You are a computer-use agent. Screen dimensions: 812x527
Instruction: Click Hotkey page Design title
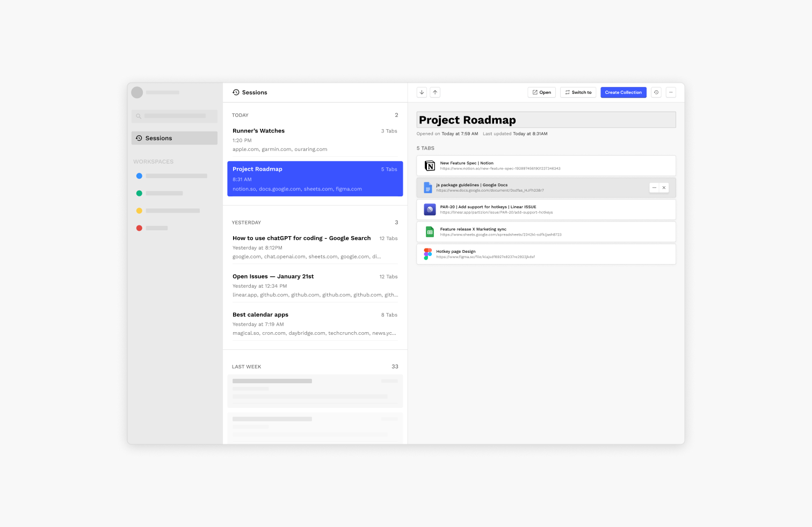click(456, 251)
